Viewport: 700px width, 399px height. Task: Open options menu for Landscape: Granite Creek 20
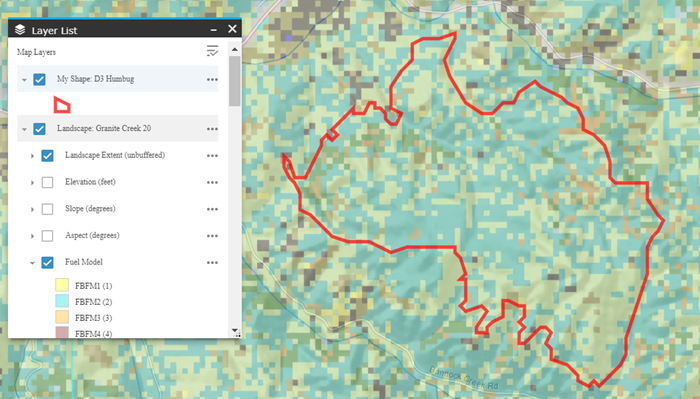(212, 129)
